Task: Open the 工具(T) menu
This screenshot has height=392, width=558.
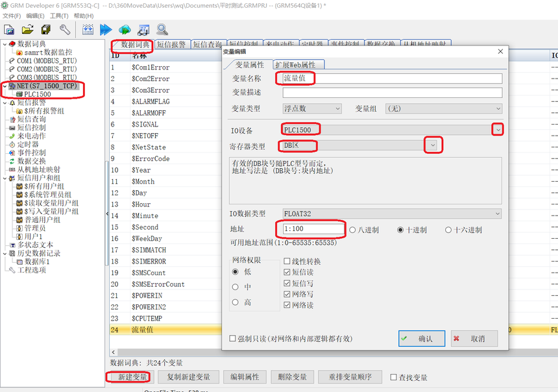Action: click(59, 16)
